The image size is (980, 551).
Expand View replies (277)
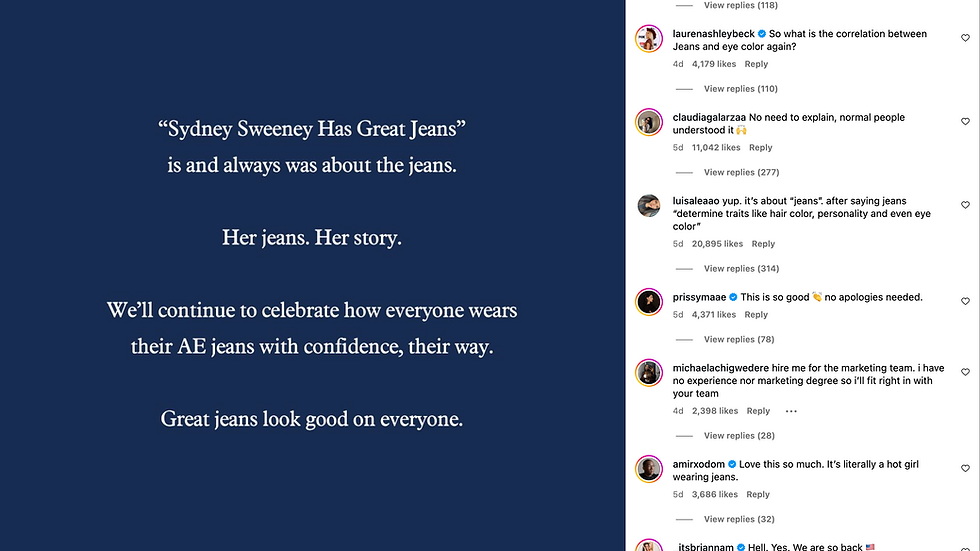tap(741, 172)
